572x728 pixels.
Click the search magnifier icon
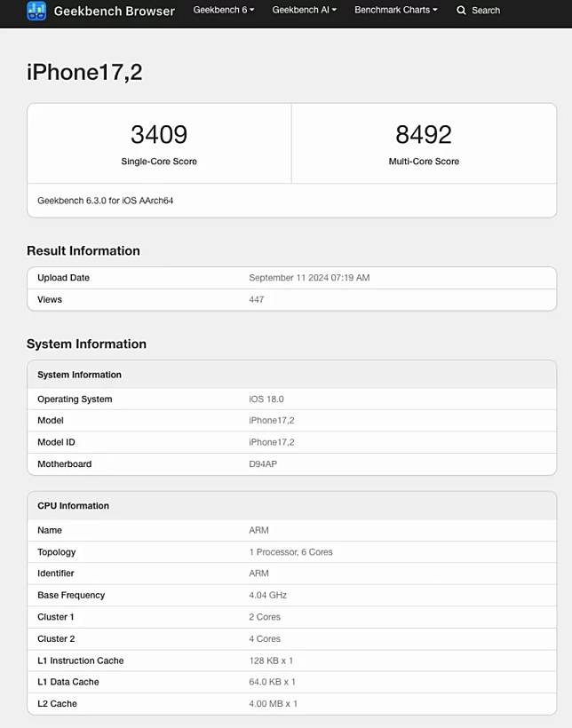click(x=461, y=11)
